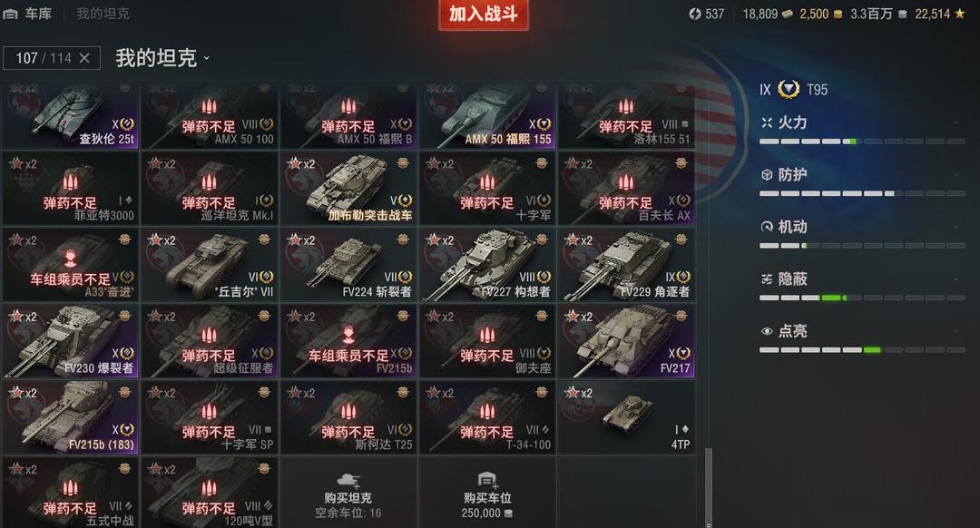This screenshot has height=528, width=980.
Task: Click the tank list vertical scrollbar
Action: click(x=708, y=487)
